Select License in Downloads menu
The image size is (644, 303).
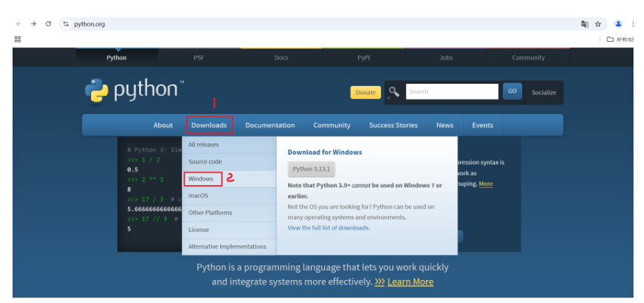pos(229,230)
